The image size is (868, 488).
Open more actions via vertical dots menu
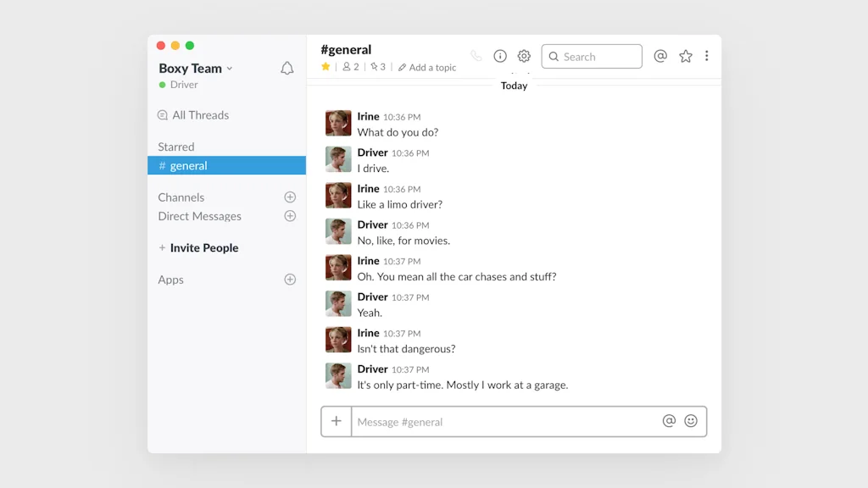[707, 56]
